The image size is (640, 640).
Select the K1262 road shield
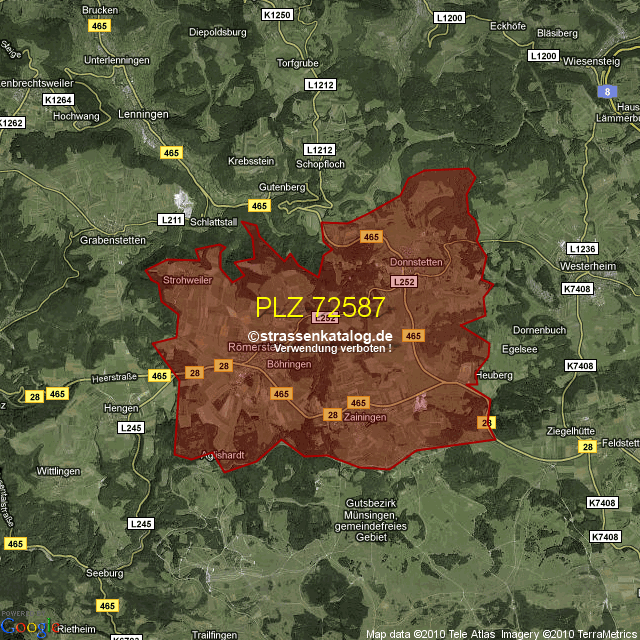10,123
